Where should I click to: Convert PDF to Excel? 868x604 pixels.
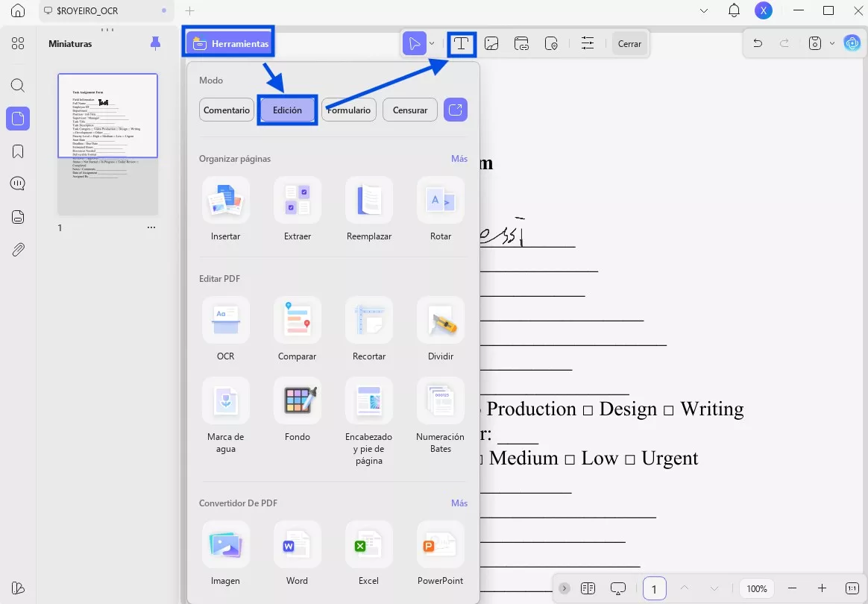point(369,554)
